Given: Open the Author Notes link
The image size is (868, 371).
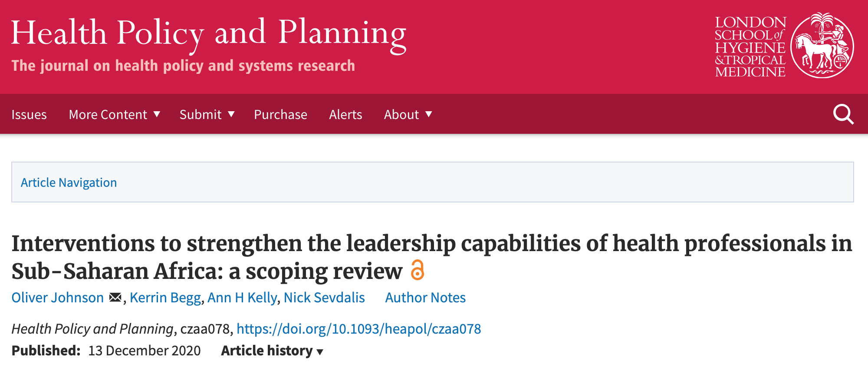Looking at the screenshot, I should tap(425, 298).
